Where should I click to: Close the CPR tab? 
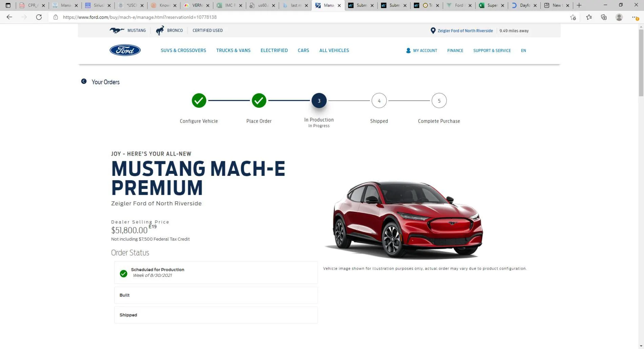[43, 5]
